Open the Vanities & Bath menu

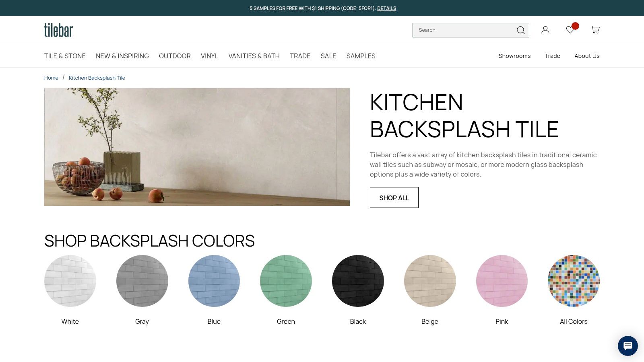pyautogui.click(x=254, y=56)
